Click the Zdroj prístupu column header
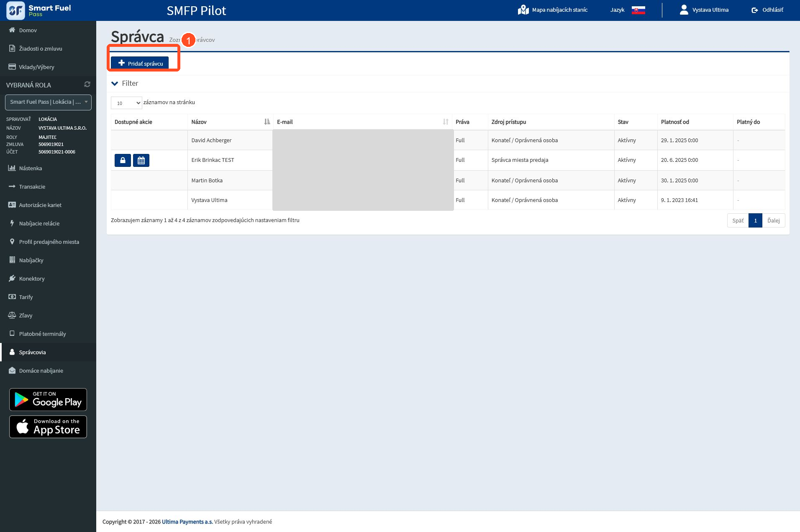 coord(551,122)
